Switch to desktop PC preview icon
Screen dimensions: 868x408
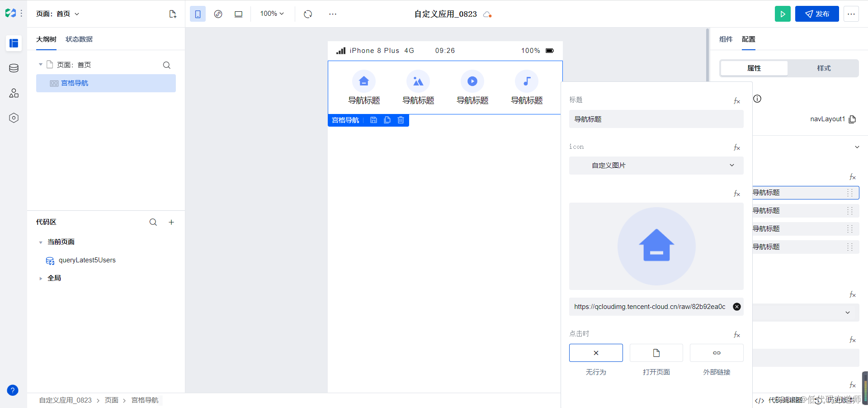pyautogui.click(x=238, y=14)
